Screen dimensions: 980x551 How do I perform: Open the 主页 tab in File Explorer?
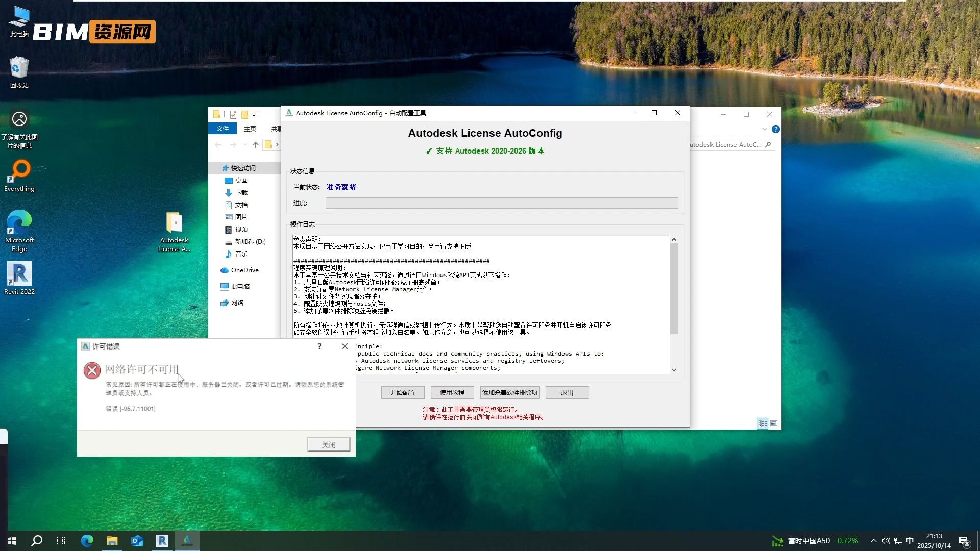(x=250, y=129)
